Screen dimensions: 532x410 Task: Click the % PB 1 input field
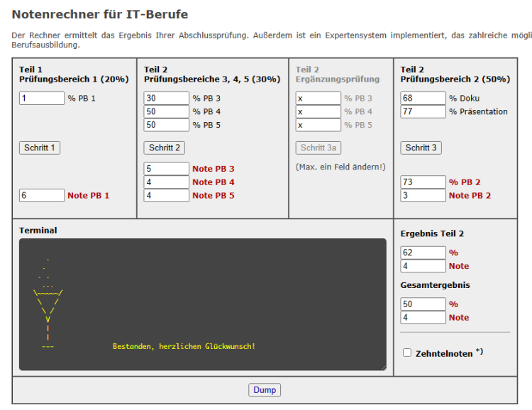[42, 99]
